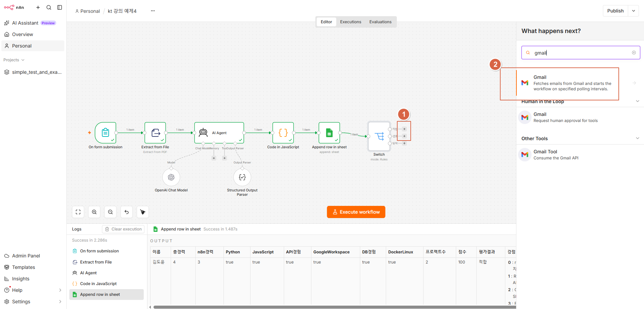Click the zoom out canvas button
Screen dimensions: 644x309
110,212
